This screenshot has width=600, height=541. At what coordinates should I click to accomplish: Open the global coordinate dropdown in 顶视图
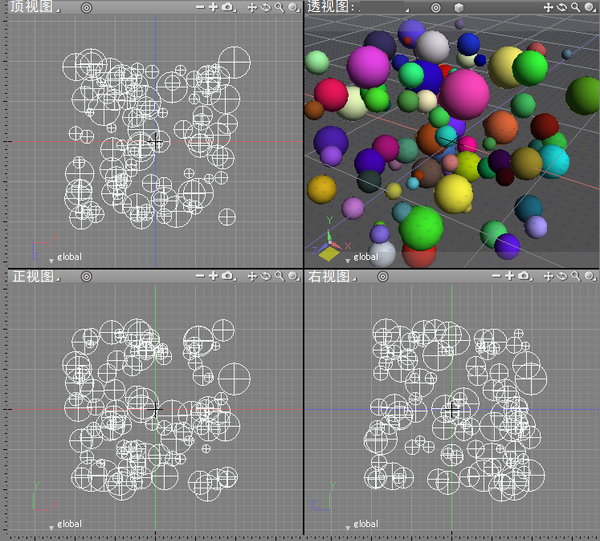tap(65, 257)
